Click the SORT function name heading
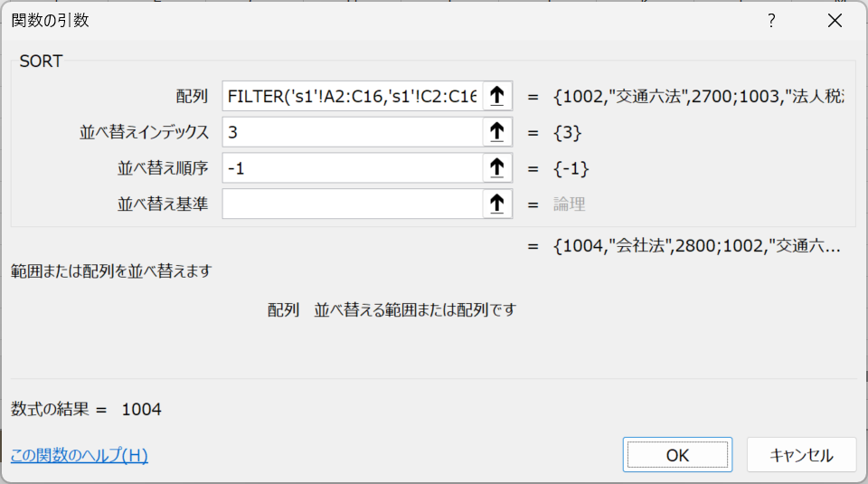 41,61
